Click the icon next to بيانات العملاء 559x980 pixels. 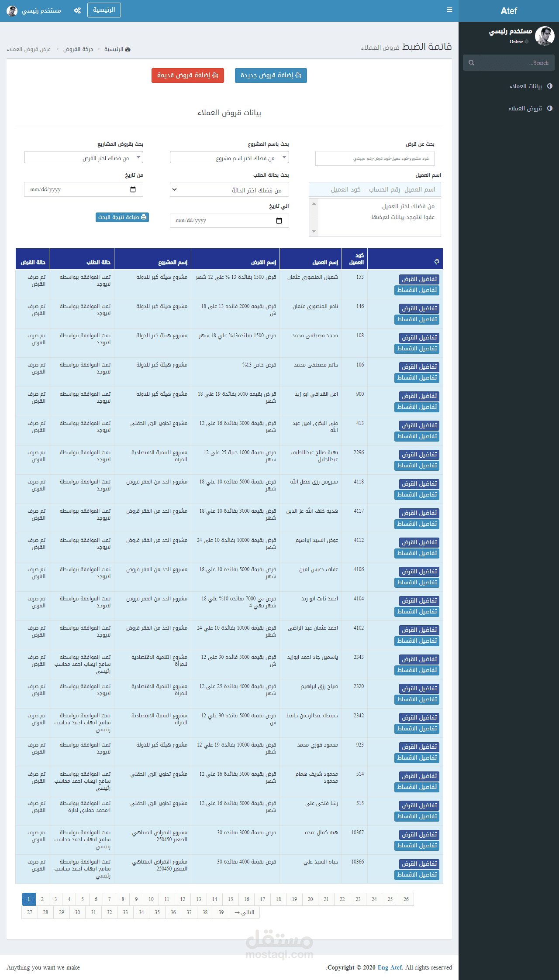550,86
